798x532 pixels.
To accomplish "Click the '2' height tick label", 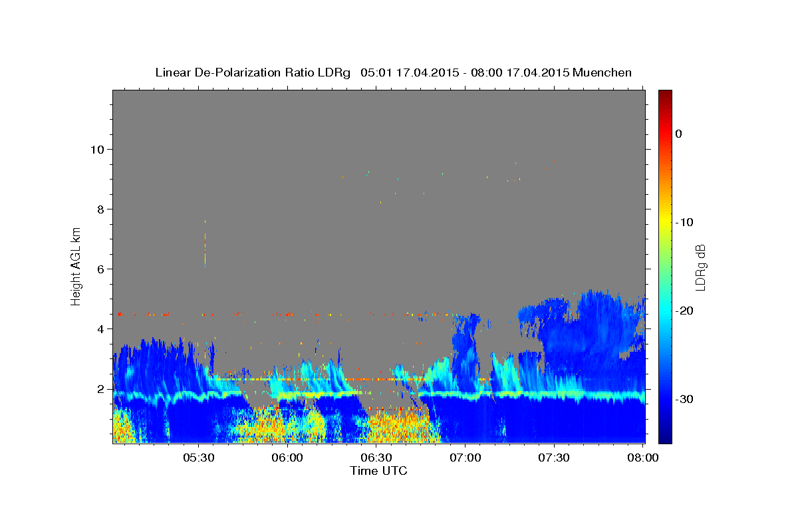I will click(x=101, y=388).
